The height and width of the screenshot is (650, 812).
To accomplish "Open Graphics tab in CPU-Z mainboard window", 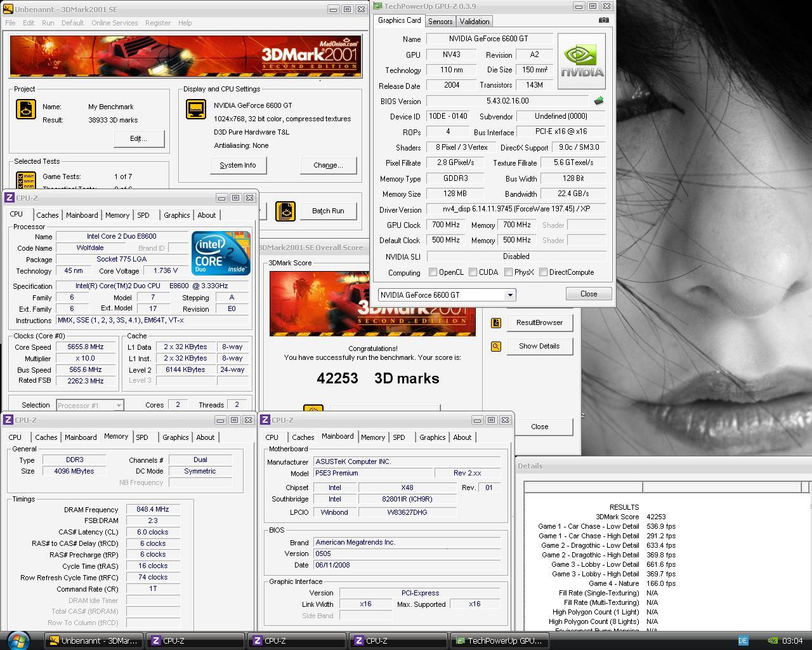I will click(x=433, y=437).
